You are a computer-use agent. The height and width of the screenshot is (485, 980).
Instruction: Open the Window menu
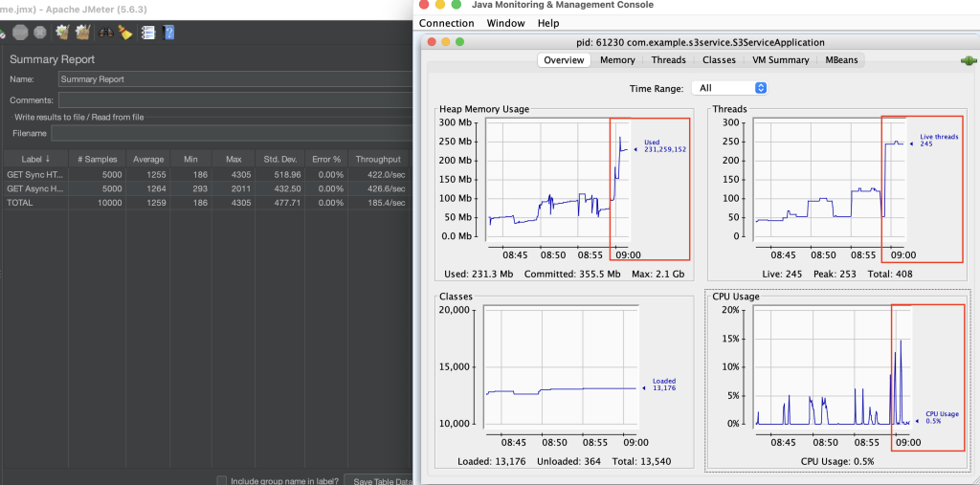pos(505,23)
